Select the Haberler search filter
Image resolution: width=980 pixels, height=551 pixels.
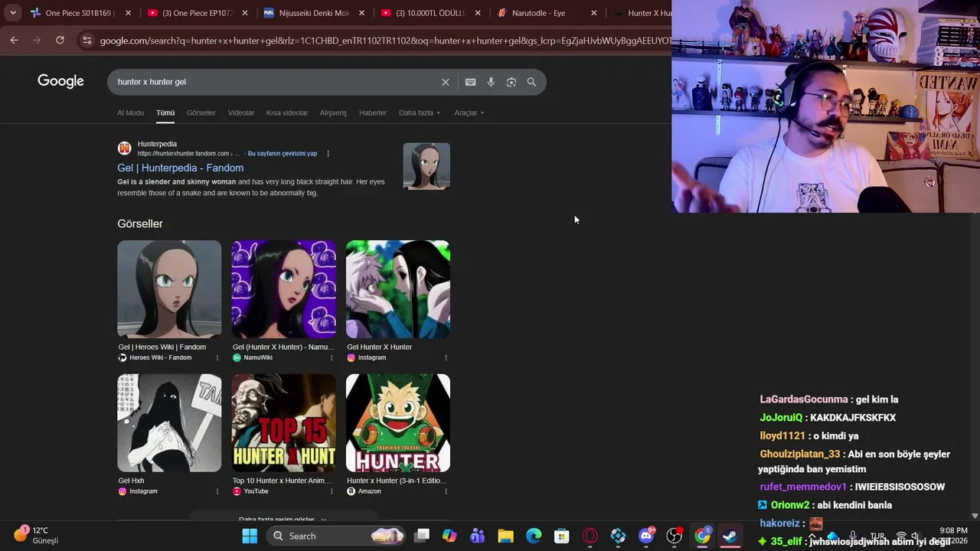pyautogui.click(x=373, y=112)
